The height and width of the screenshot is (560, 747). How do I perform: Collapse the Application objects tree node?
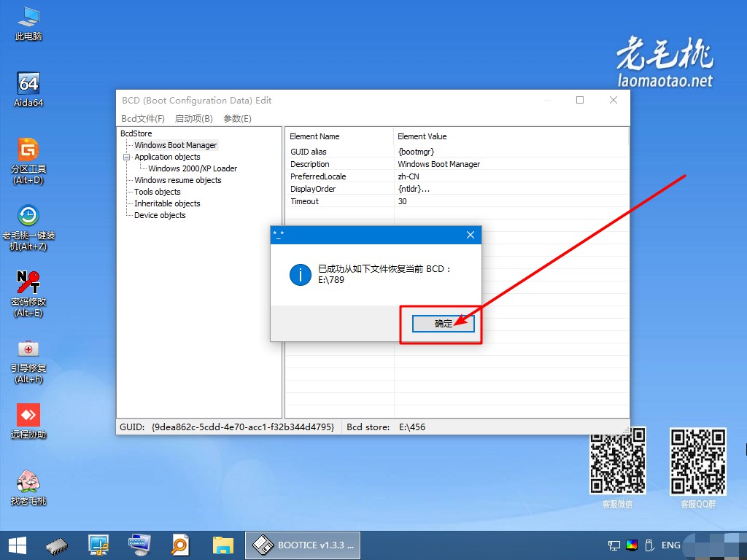(x=126, y=157)
